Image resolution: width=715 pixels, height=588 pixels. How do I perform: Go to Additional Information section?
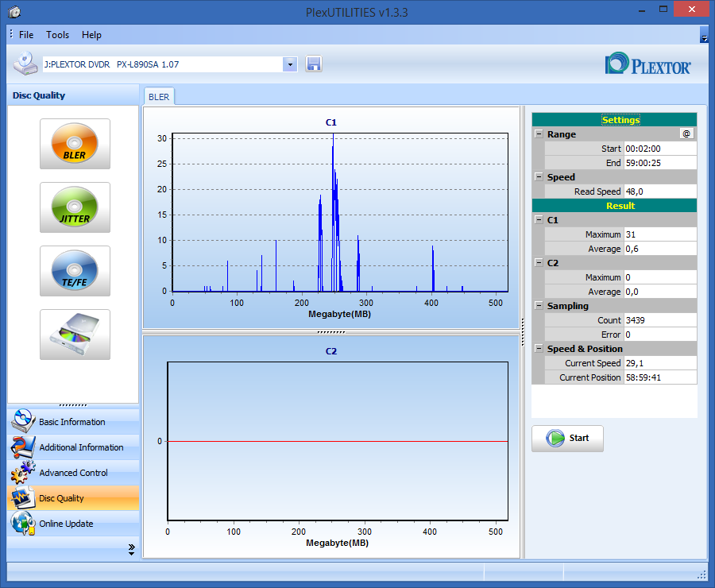(x=73, y=447)
